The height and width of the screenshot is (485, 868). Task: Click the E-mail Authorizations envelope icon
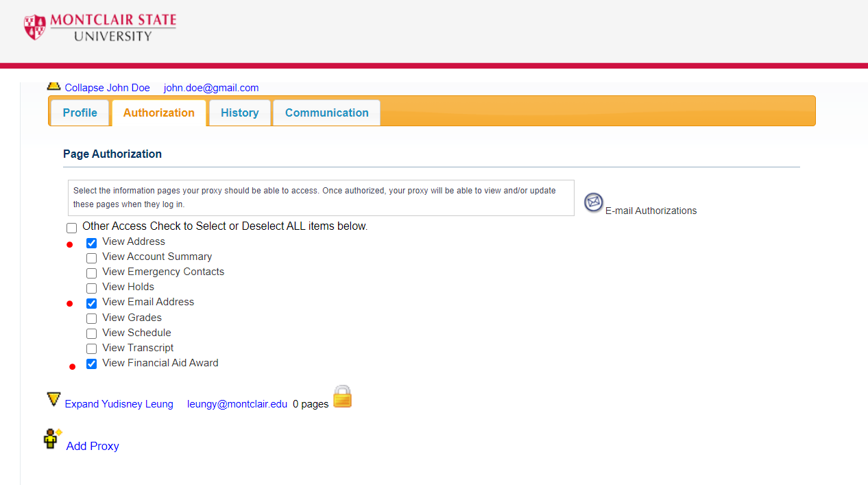(x=593, y=202)
